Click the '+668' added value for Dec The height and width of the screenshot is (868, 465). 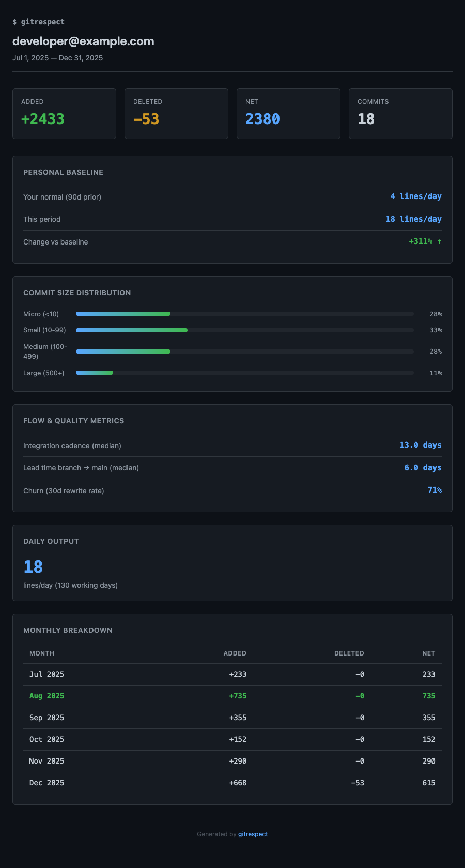[x=238, y=783]
